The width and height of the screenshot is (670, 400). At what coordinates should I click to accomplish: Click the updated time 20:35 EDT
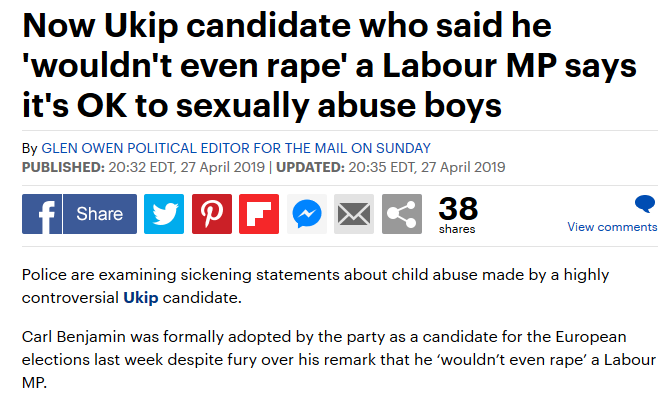coord(382,167)
